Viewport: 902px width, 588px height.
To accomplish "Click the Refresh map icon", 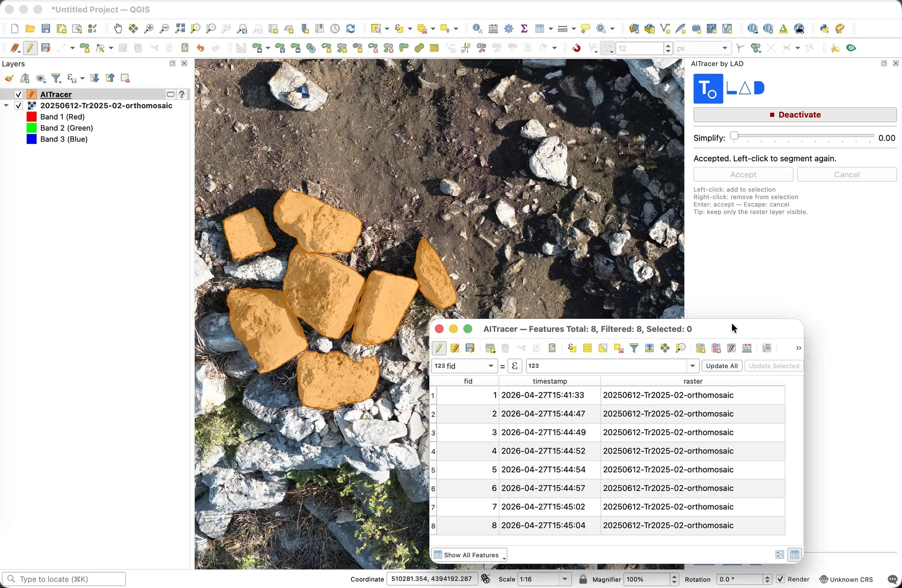I will pos(350,29).
